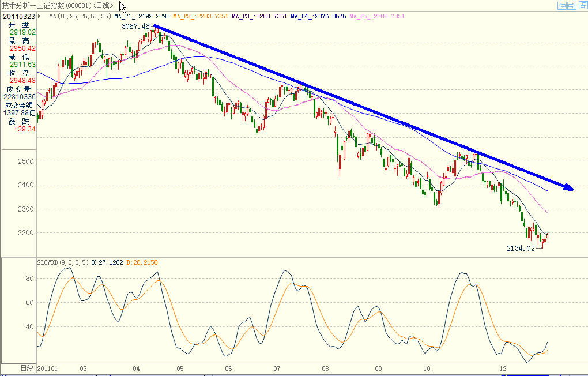
Task: Click the change value +29.34
Action: click(25, 129)
